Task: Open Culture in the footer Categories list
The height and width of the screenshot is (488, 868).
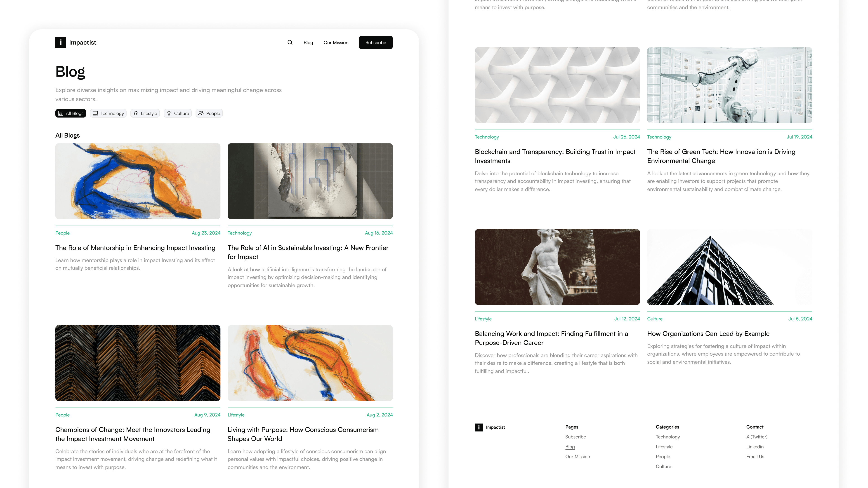Action: pyautogui.click(x=663, y=467)
